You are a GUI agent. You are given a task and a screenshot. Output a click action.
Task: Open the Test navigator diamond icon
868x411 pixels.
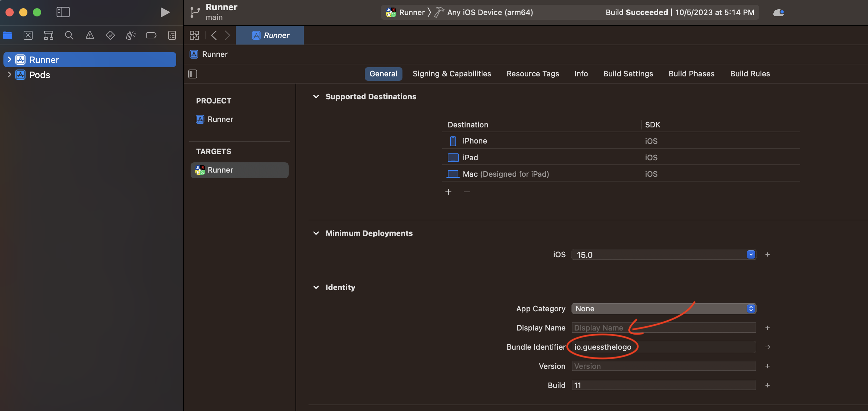110,35
